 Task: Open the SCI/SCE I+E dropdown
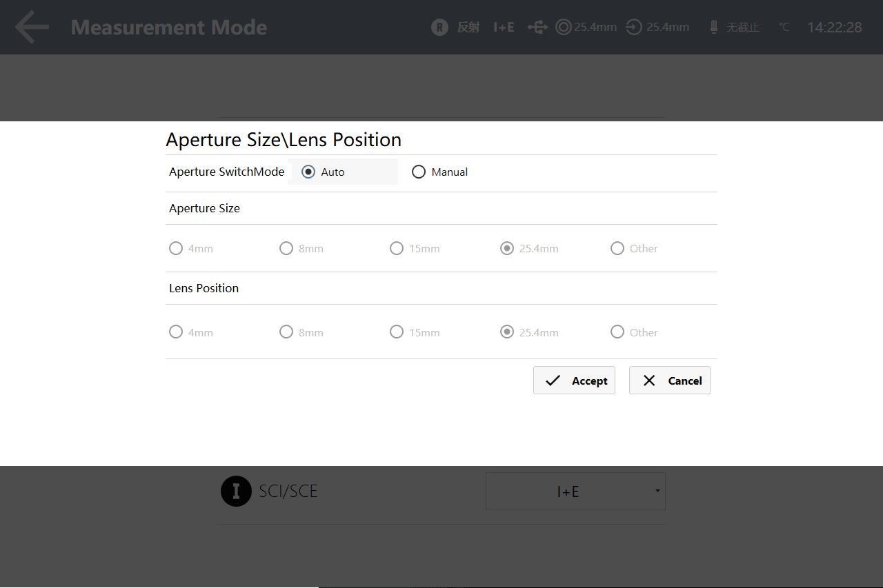click(x=575, y=491)
